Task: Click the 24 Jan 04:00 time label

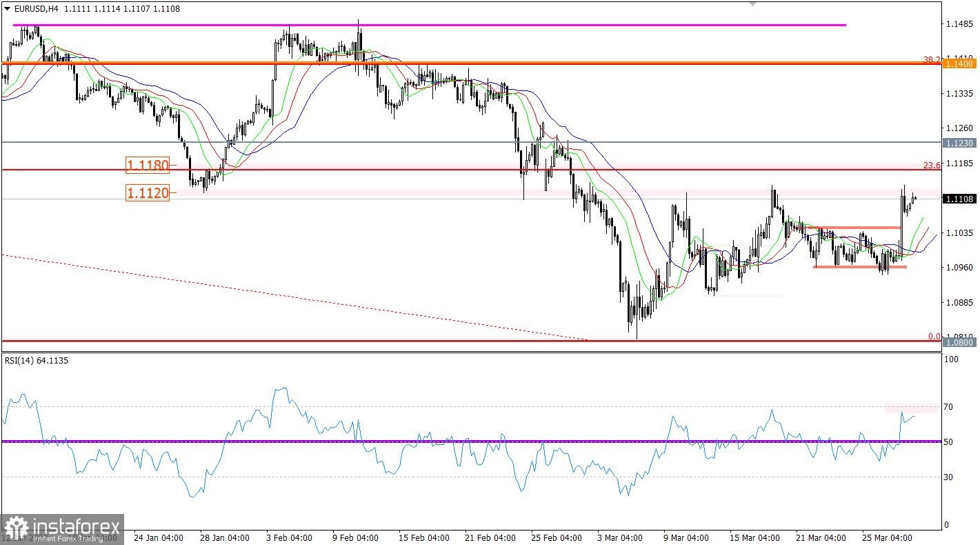Action: (158, 537)
